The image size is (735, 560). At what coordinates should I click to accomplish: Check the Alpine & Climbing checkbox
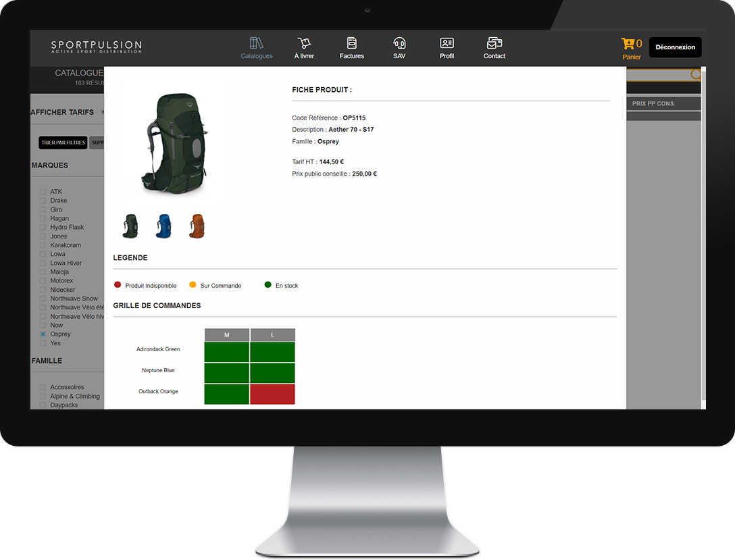(x=43, y=396)
